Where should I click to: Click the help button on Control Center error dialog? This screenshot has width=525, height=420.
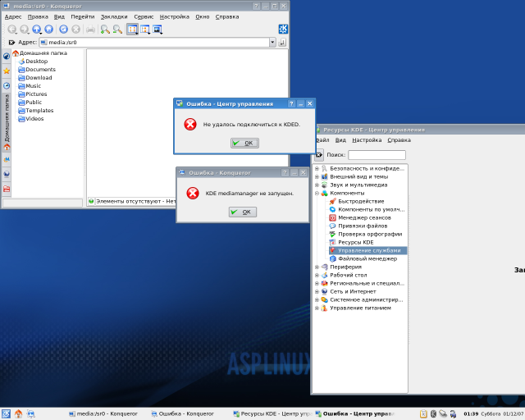pos(291,104)
